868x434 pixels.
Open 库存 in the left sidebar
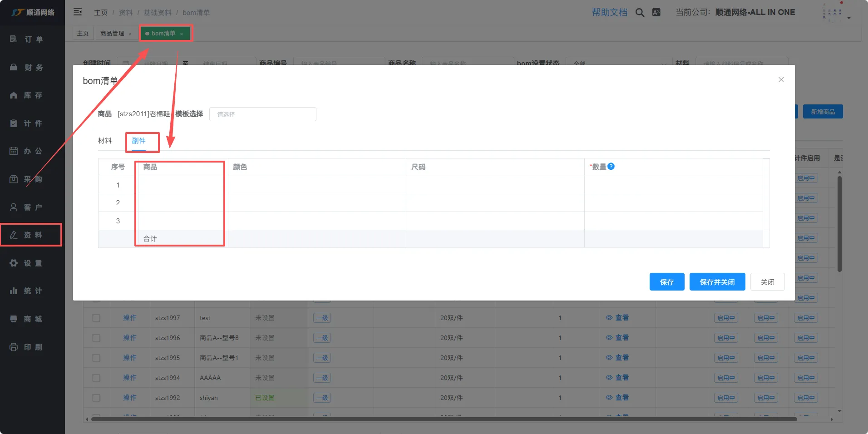click(x=33, y=95)
